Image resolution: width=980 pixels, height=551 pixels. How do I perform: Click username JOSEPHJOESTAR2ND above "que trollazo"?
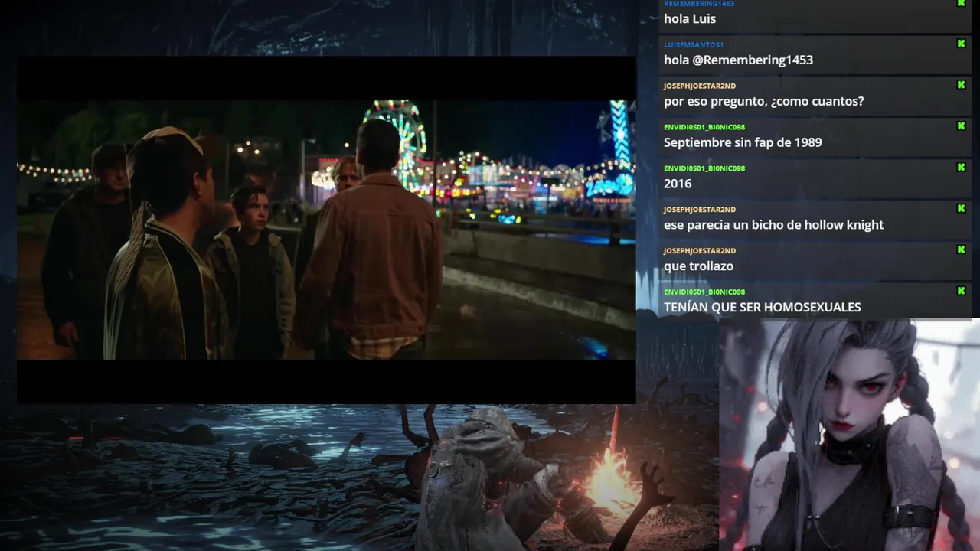(700, 251)
